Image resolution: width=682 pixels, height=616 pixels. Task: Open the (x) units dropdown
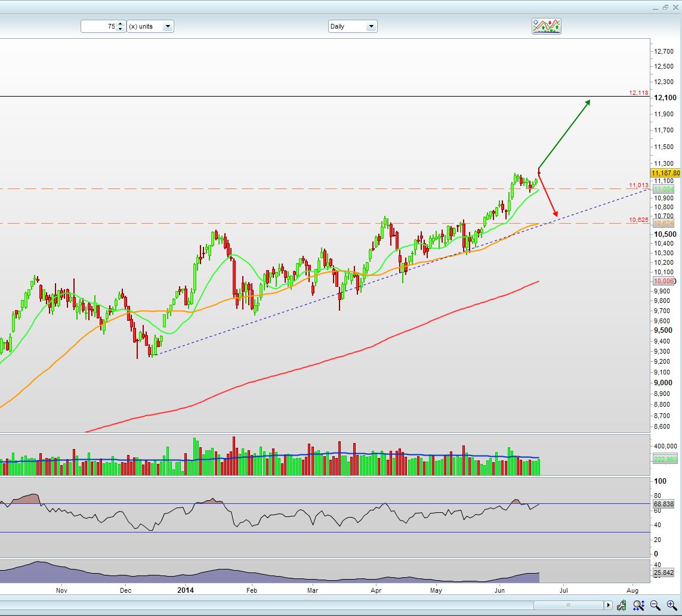pyautogui.click(x=150, y=26)
